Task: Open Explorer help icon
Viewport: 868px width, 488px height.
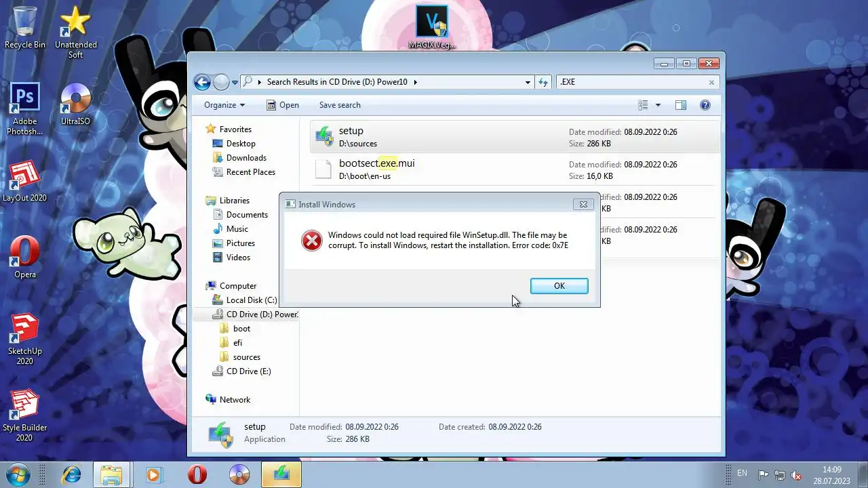Action: click(x=705, y=105)
